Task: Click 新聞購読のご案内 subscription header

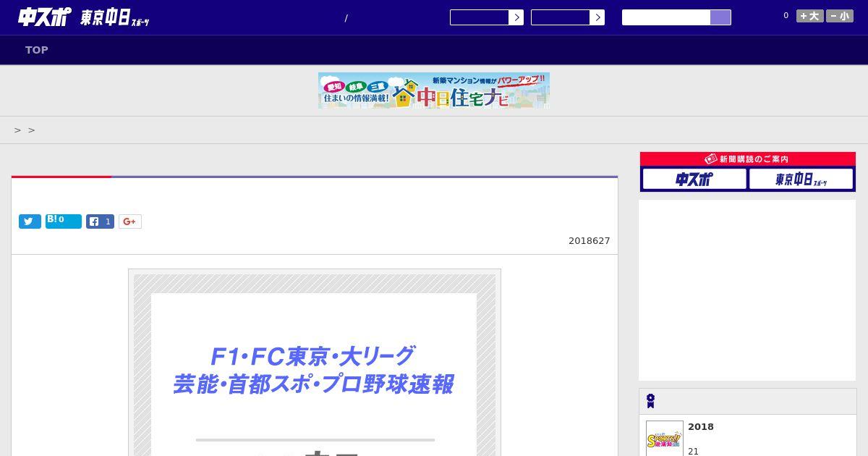Action: [748, 159]
